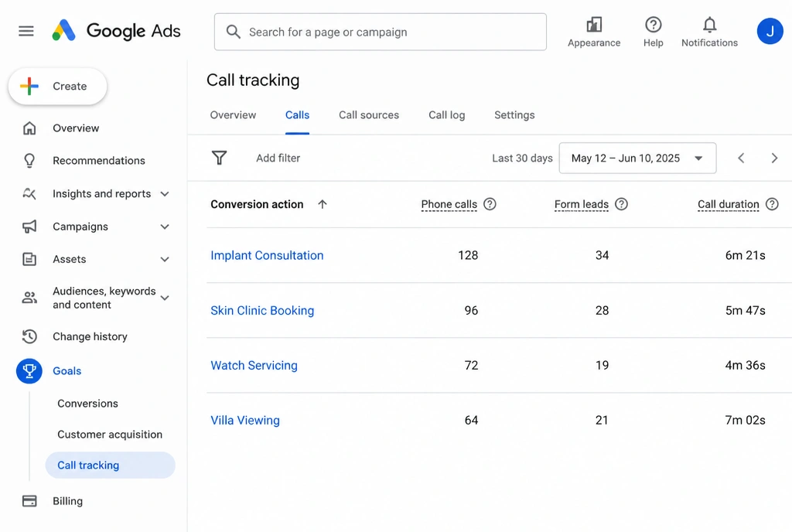Open the Call sources tab
This screenshot has height=532, width=792.
[x=369, y=115]
